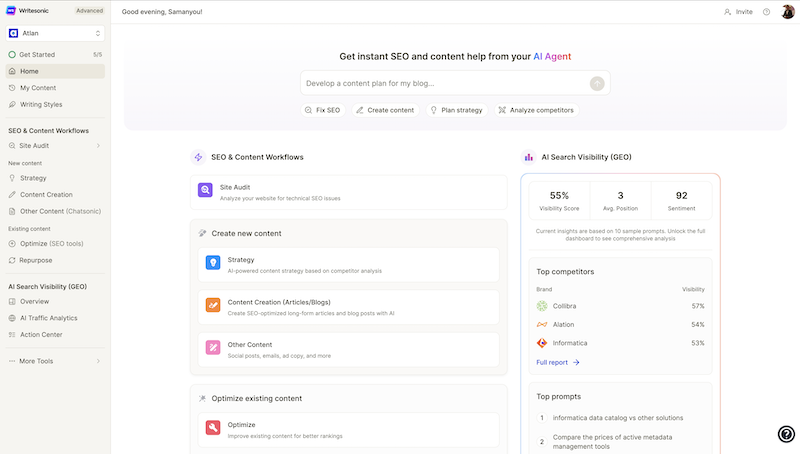800x454 pixels.
Task: Click the pink Other Content icon
Action: (213, 348)
